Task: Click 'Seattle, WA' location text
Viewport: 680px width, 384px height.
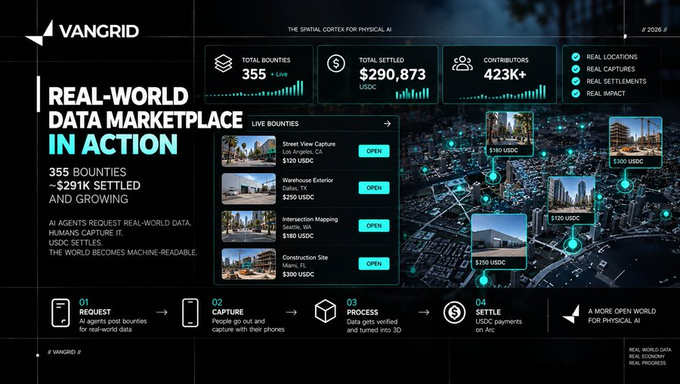Action: tap(297, 227)
